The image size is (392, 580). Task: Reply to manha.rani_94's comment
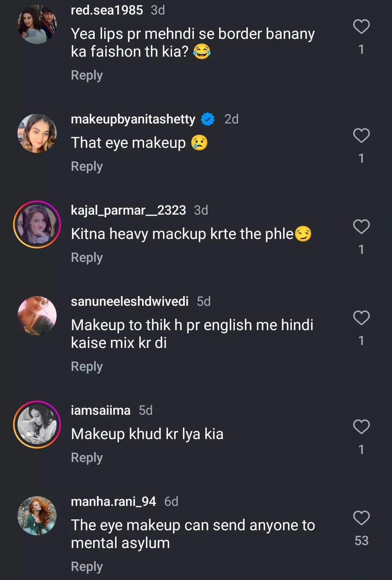[87, 567]
